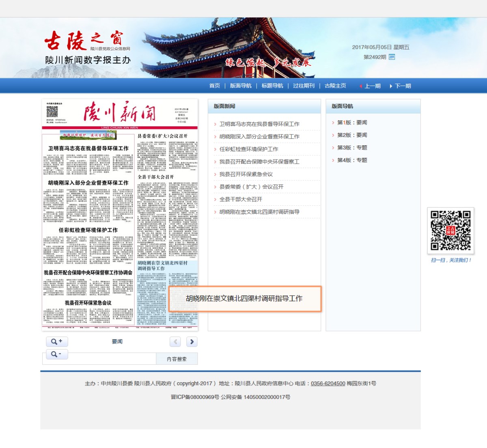Click the 内容搜索 search button

177,359
